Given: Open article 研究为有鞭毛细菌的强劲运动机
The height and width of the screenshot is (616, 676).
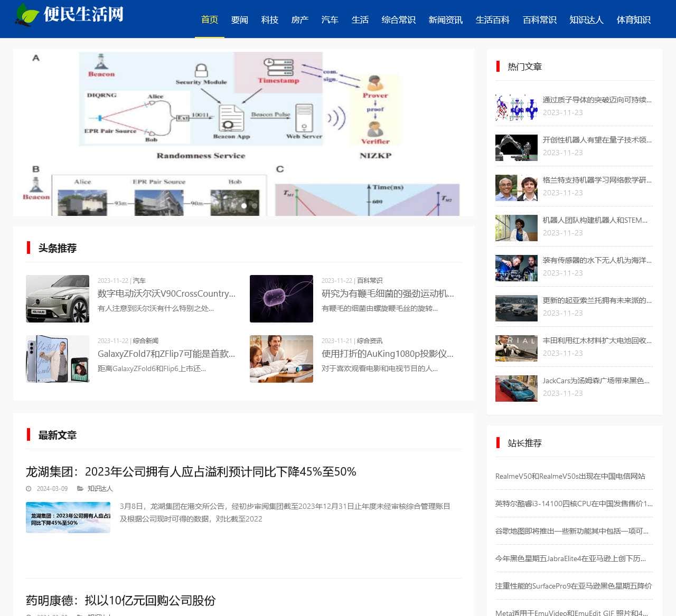Looking at the screenshot, I should click(x=388, y=293).
